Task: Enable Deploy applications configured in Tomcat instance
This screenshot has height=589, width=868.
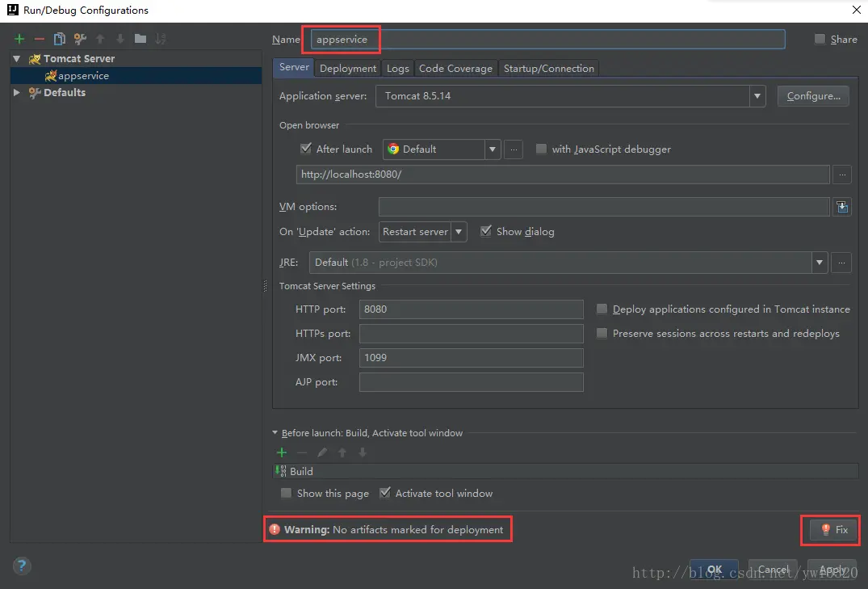Action: click(602, 309)
